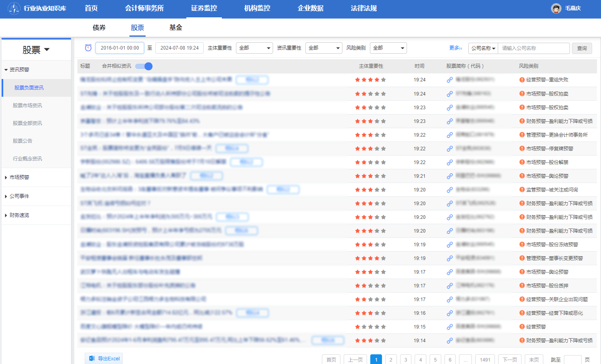Click the knowledge base logo icon at top left
The height and width of the screenshot is (364, 601).
click(14, 8)
